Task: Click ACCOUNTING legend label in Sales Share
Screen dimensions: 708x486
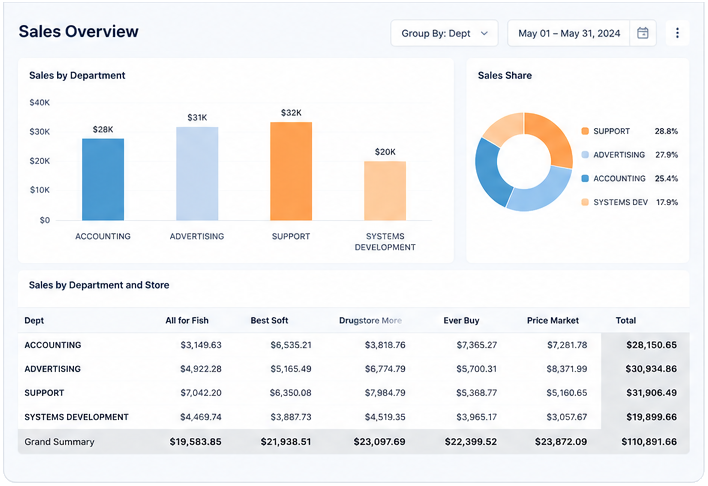Action: 620,178
